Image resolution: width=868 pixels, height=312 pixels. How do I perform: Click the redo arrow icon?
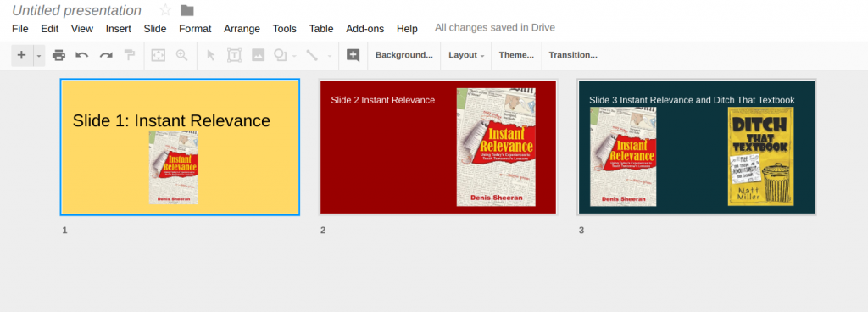pos(106,55)
